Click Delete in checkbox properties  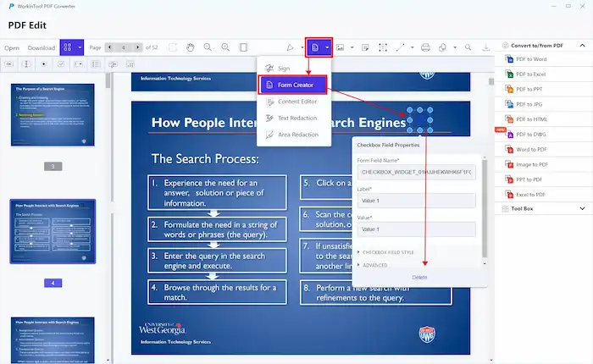click(419, 278)
